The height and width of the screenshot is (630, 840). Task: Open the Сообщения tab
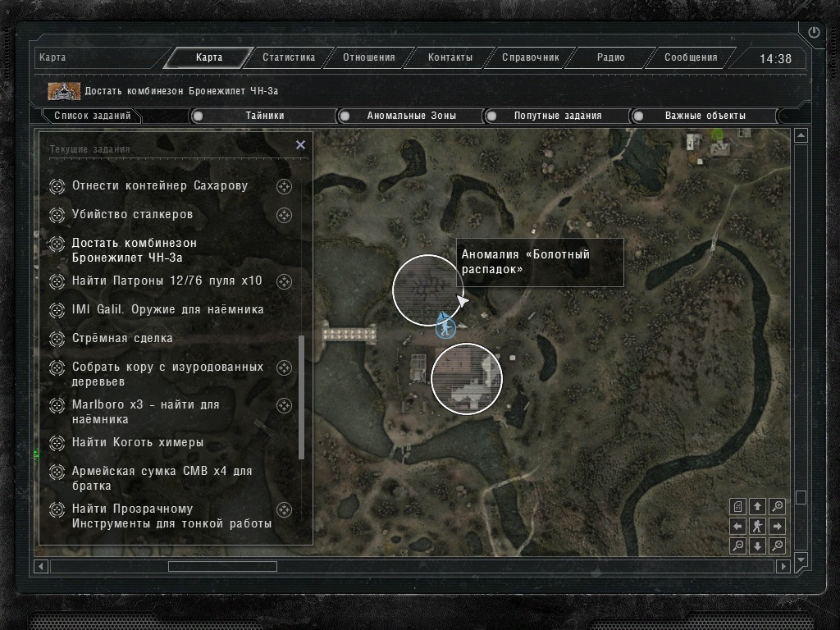(x=691, y=57)
